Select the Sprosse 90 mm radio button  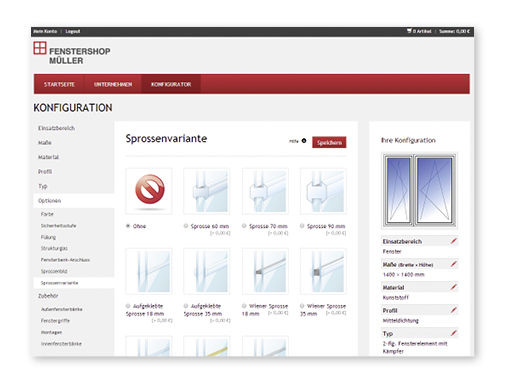point(302,226)
